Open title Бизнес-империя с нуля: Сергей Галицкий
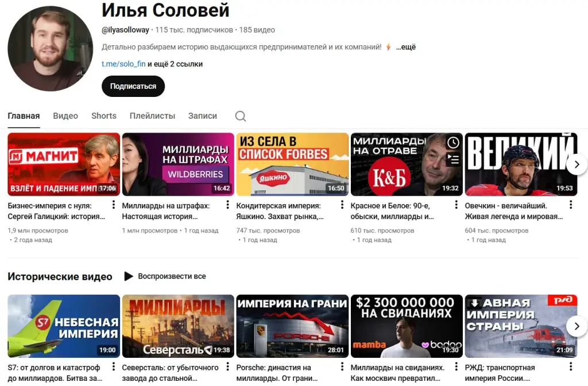This screenshot has width=588, height=386. click(x=56, y=211)
